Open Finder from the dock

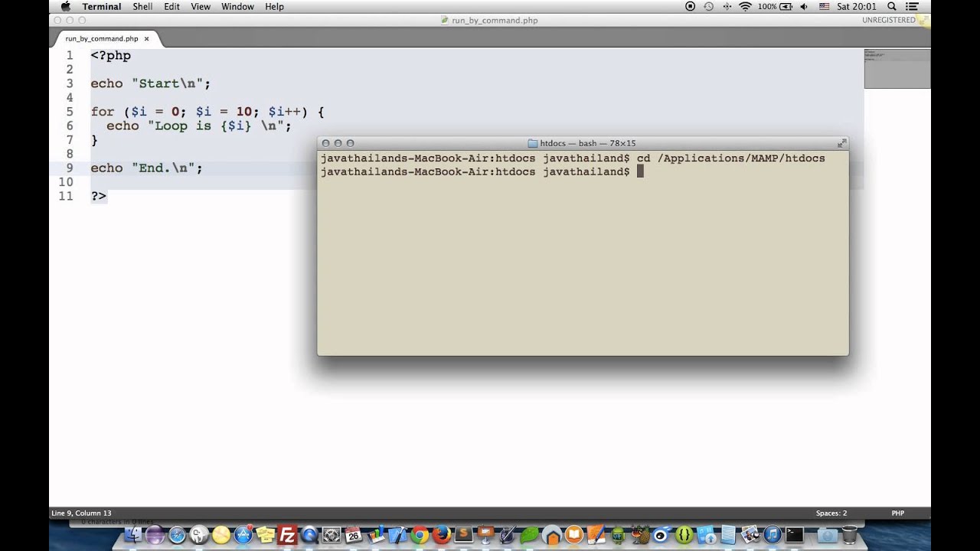[132, 535]
